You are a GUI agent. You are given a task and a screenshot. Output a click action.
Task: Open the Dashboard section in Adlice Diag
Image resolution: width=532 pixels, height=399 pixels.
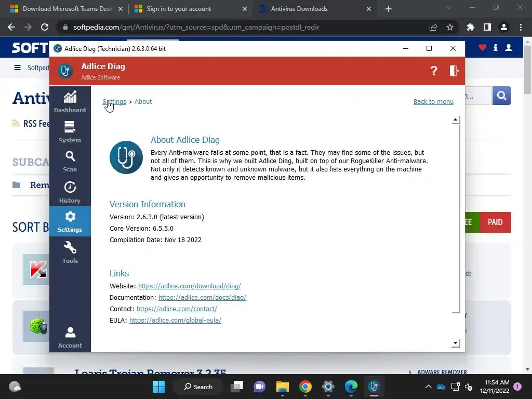coord(70,102)
